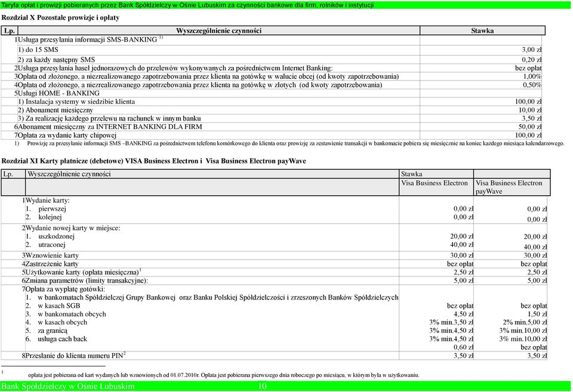Click the green header title starting "Taryfa opłat i prowizji"
Screen dimensions: 573x392
click(x=187, y=5)
